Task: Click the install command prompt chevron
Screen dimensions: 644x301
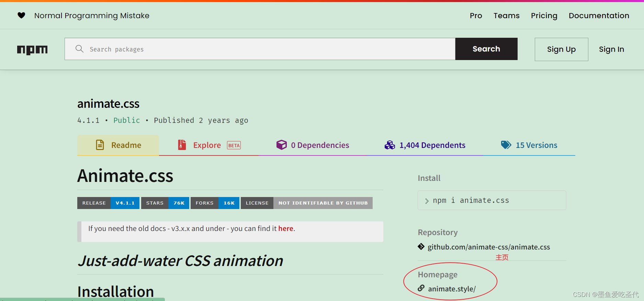Action: (x=427, y=201)
